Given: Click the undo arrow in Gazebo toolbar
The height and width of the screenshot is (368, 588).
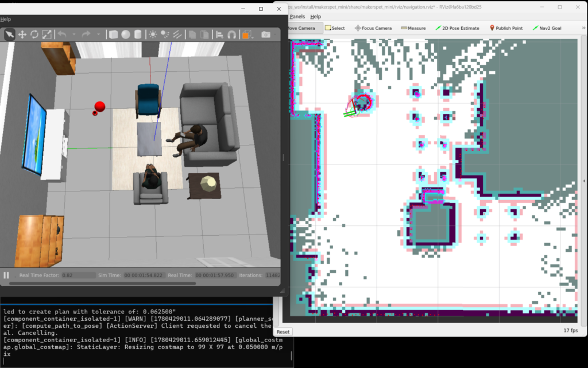Looking at the screenshot, I should pos(62,34).
